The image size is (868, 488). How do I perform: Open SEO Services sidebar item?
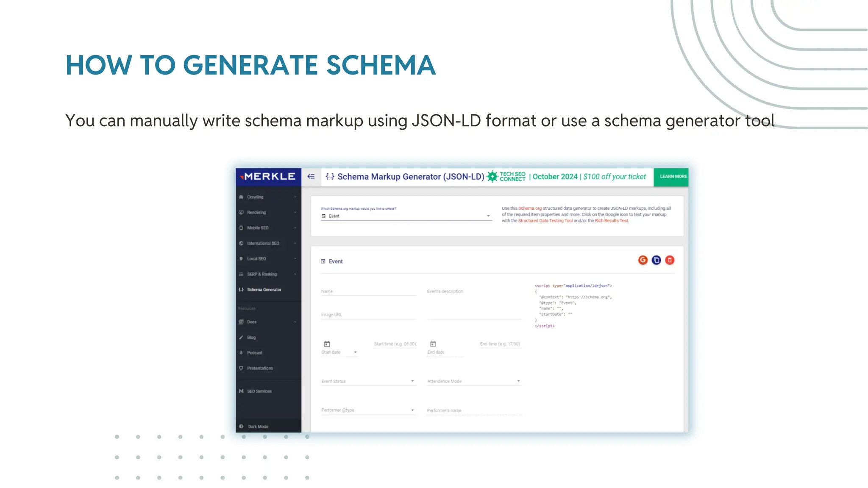(259, 391)
